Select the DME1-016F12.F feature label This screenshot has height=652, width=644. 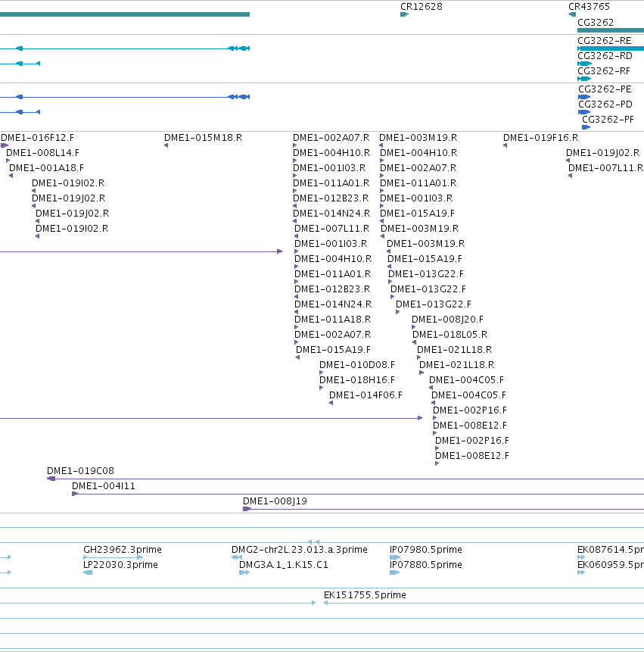37,138
